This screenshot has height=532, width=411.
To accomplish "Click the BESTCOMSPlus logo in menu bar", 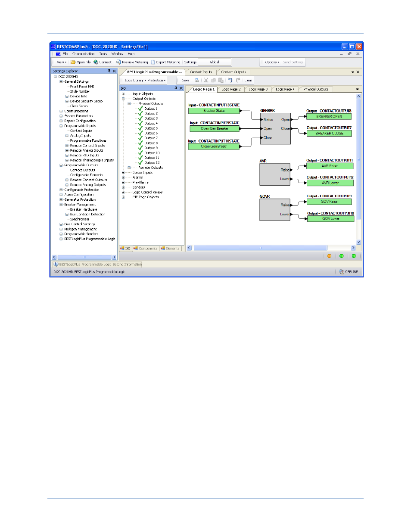I will (x=58, y=54).
